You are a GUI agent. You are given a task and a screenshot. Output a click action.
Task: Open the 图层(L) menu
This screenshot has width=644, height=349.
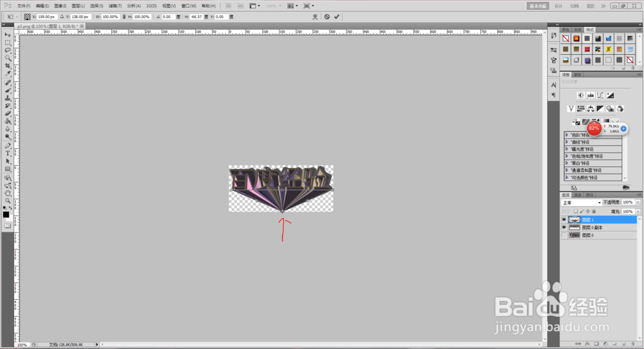[x=78, y=6]
